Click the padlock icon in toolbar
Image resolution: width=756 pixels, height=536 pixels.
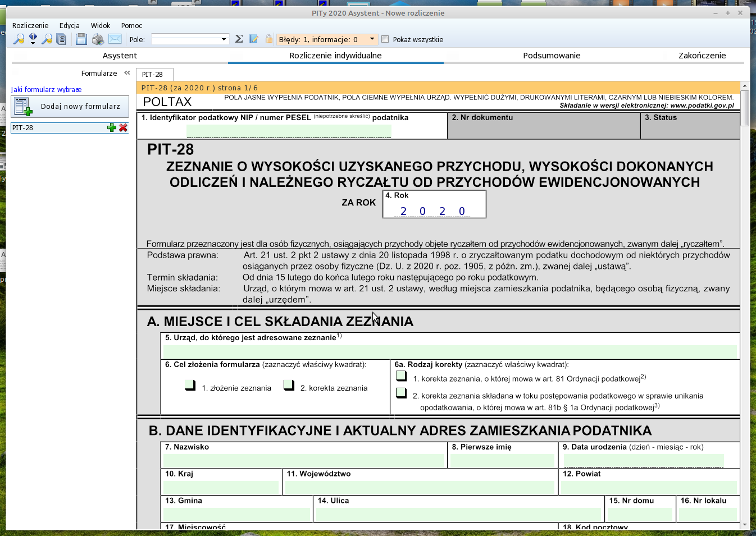tap(268, 39)
